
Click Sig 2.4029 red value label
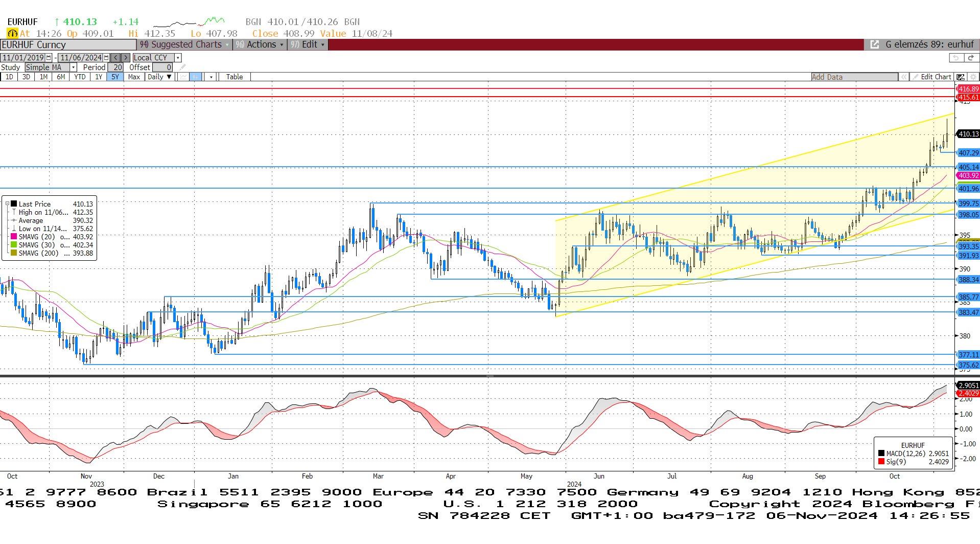point(968,393)
